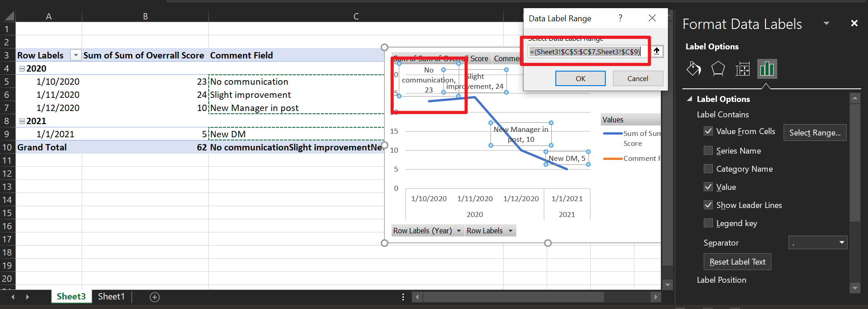
Task: Collapse the 2020 pivot group
Action: (21, 68)
